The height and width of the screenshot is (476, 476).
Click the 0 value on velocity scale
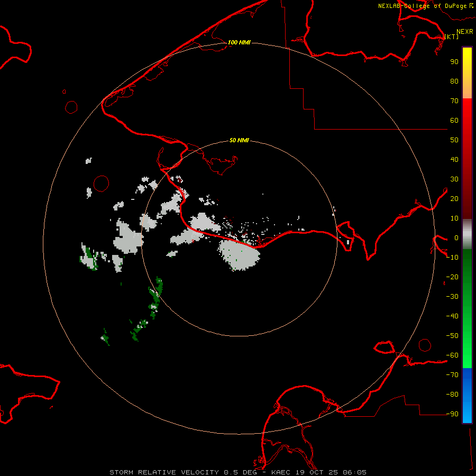456,237
